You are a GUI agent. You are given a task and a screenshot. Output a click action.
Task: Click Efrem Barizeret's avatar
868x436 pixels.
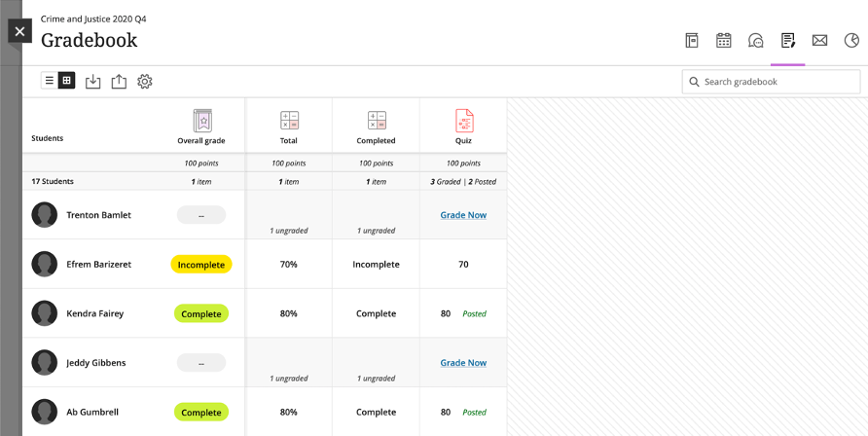pos(45,264)
